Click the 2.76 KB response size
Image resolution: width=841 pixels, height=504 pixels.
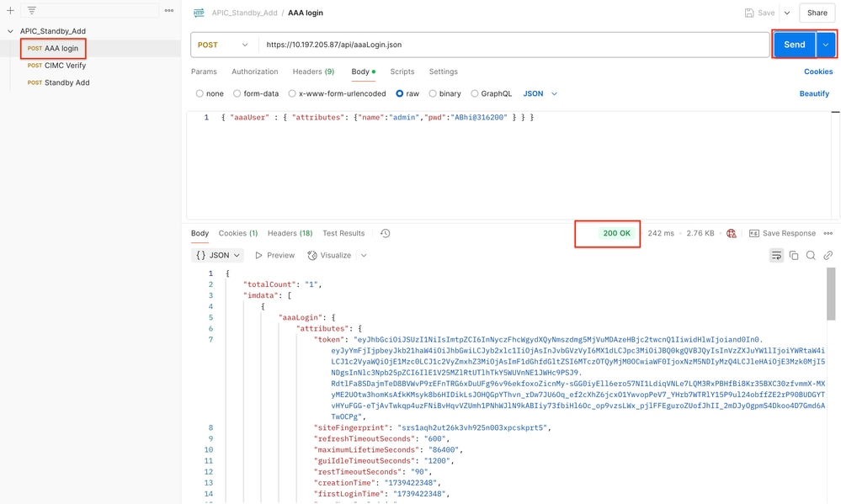coord(700,233)
